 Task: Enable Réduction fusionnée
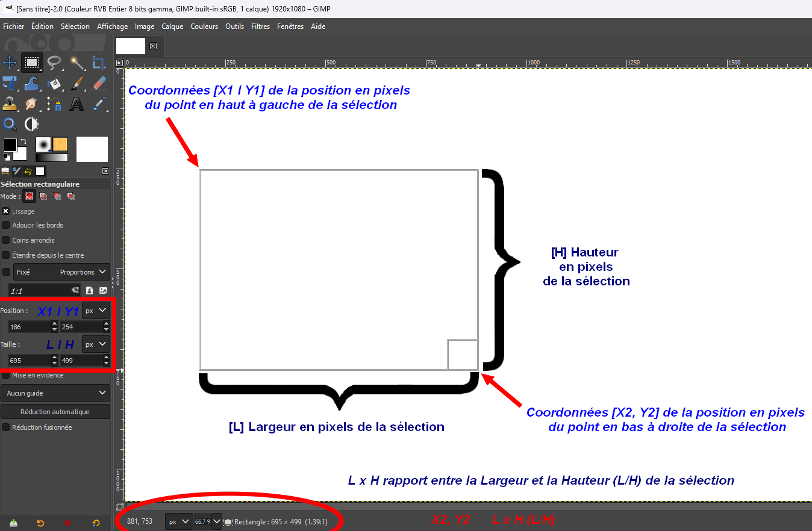point(6,427)
